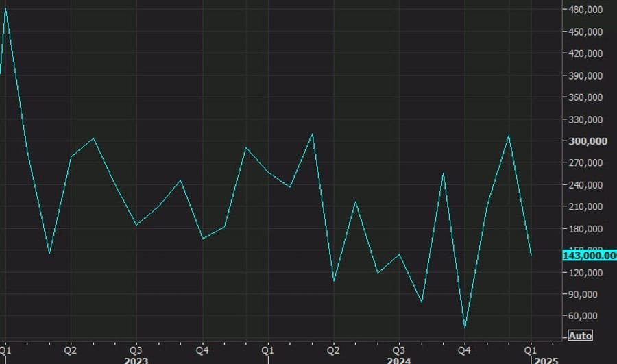Click the 2025 year label

[546, 359]
